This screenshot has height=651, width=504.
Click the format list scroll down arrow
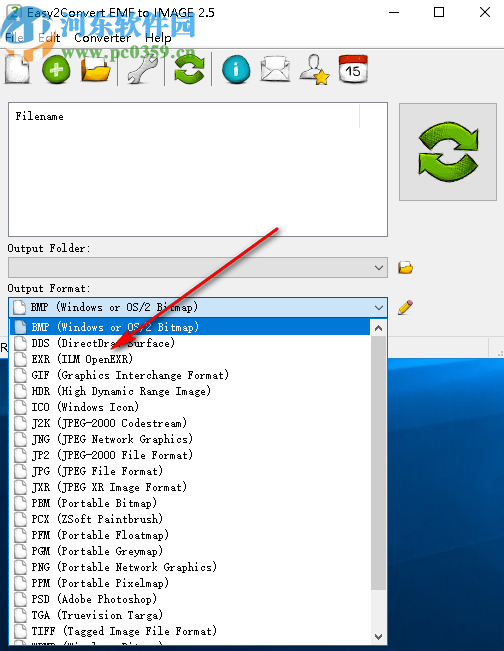coord(378,636)
